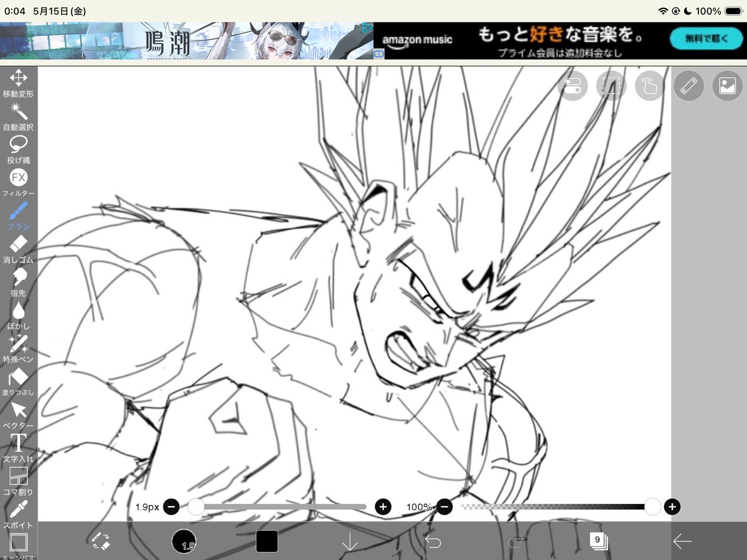Decrease opacity with minus button
The height and width of the screenshot is (560, 747).
(444, 507)
